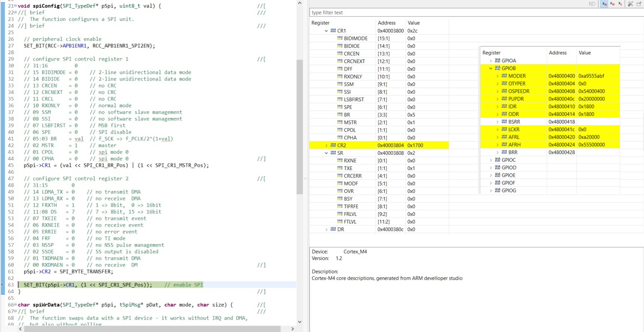Select the MSTR bit field row

[379, 122]
